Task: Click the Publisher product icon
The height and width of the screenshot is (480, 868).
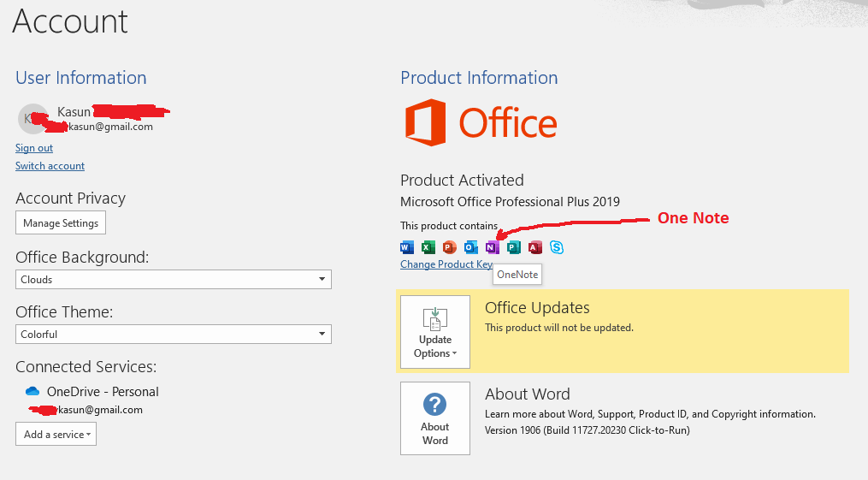Action: coord(514,247)
